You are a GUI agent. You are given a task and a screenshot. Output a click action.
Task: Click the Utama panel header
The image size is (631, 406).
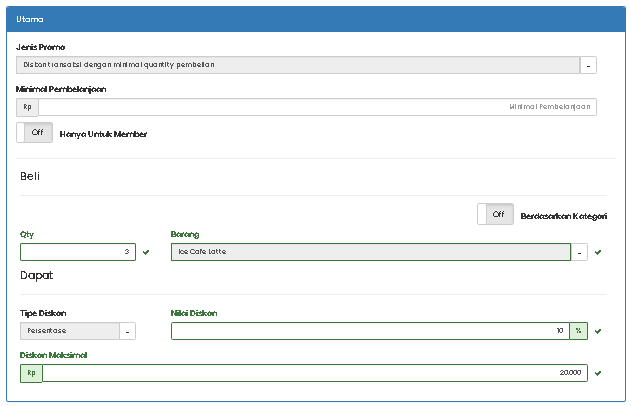tap(315, 19)
